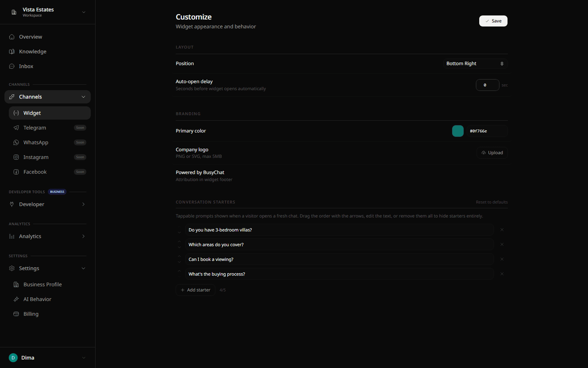Go to Overview in sidebar
This screenshot has height=368, width=588.
(x=47, y=37)
